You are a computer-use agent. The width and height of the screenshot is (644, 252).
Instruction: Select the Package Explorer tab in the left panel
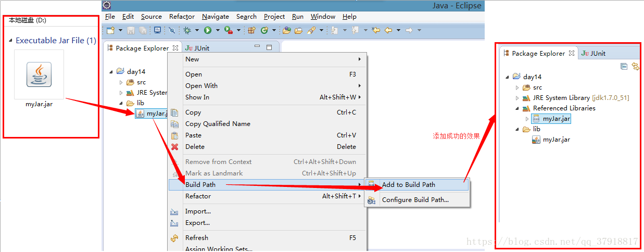pos(142,48)
